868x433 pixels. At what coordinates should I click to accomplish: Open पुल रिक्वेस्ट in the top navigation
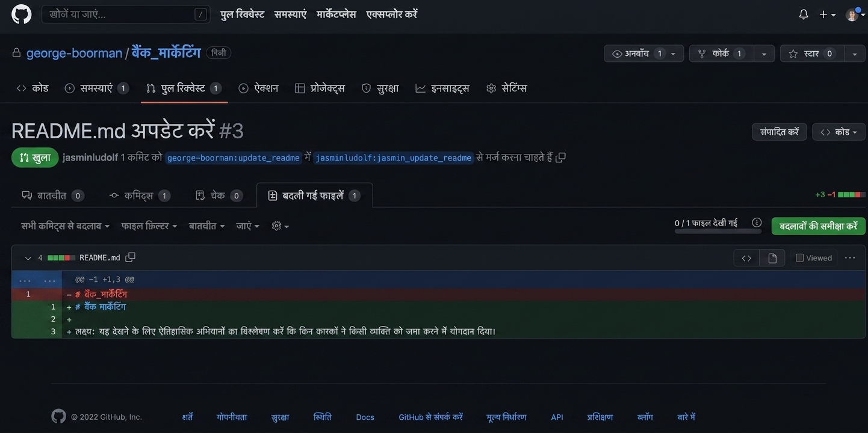[242, 14]
